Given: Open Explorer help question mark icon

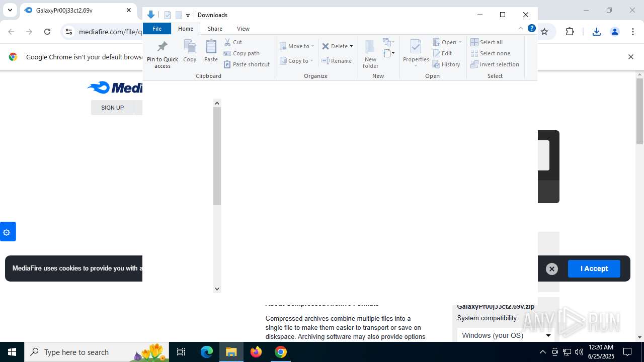Looking at the screenshot, I should (x=531, y=28).
